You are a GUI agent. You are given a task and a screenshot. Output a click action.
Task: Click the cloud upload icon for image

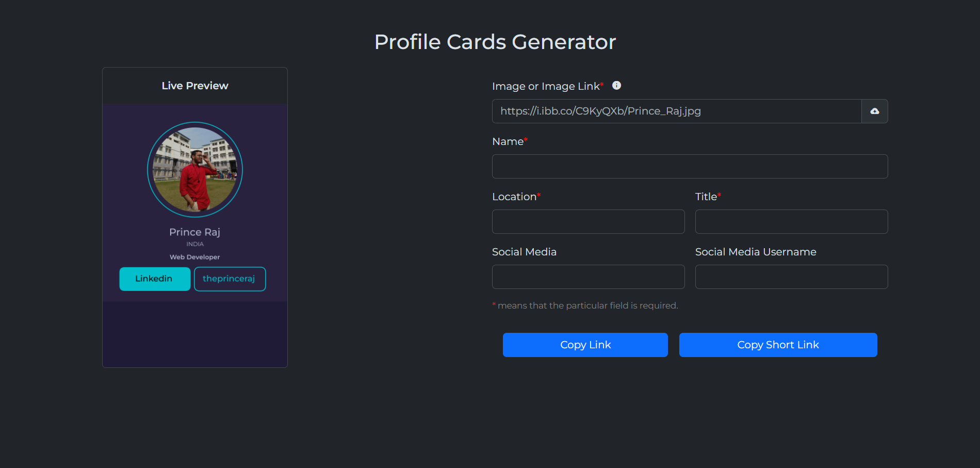click(x=874, y=111)
